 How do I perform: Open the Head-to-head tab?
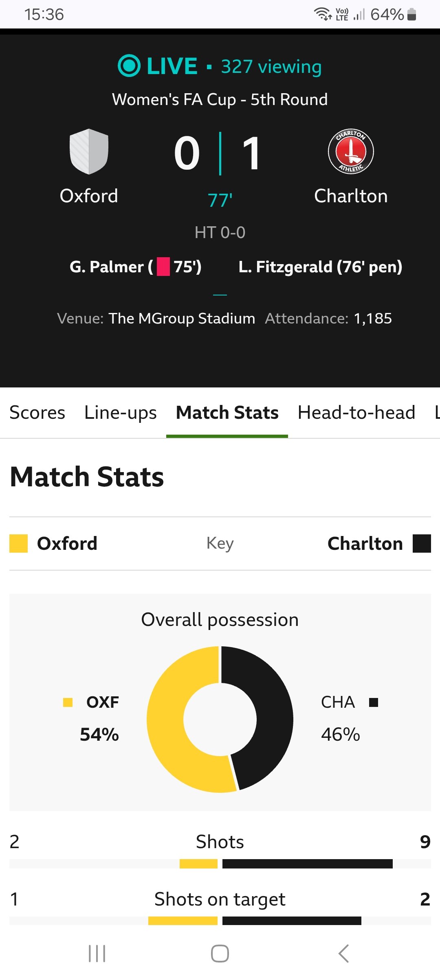pos(356,412)
